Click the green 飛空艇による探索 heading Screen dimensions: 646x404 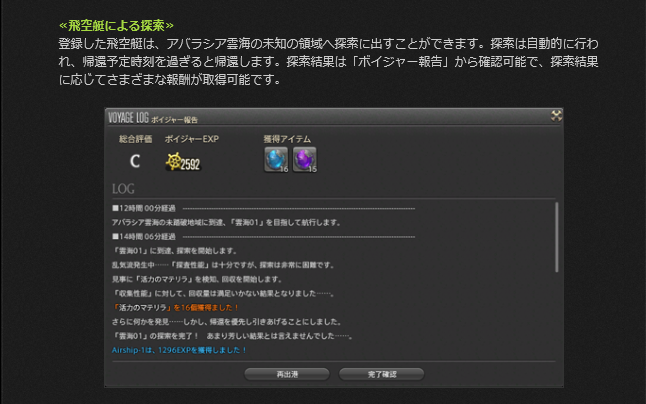(x=116, y=26)
